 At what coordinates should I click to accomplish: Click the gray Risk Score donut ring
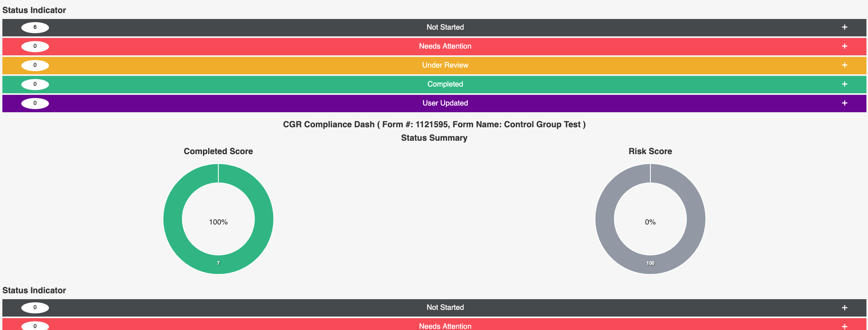[x=605, y=219]
